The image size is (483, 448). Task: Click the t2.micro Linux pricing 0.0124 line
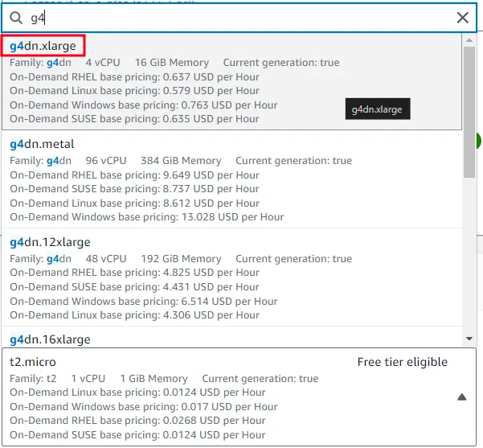click(x=137, y=393)
